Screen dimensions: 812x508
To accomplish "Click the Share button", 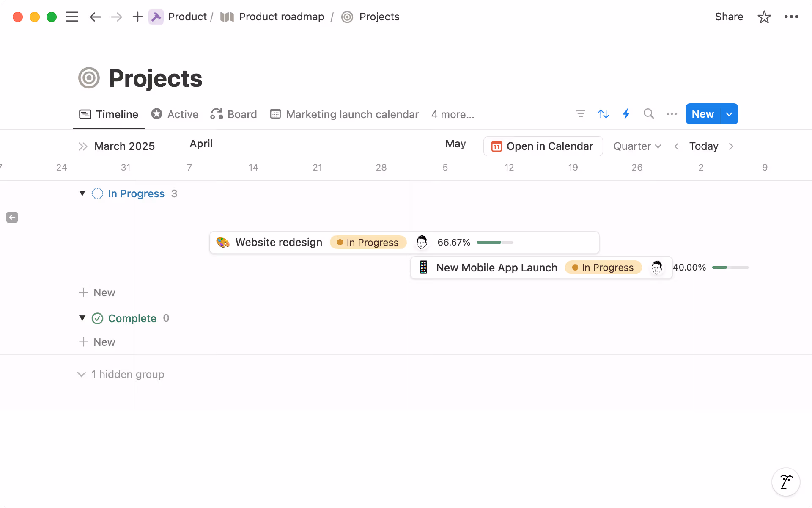I will pos(729,17).
